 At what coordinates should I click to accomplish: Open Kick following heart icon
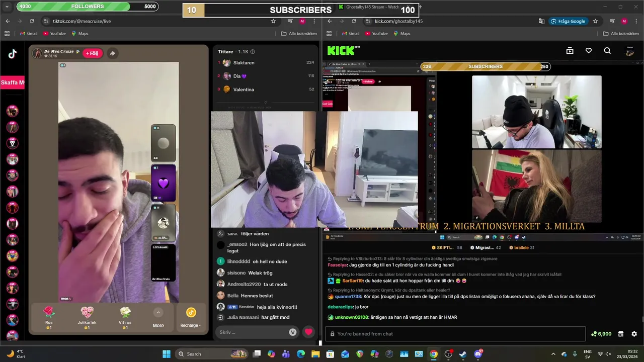click(x=588, y=51)
